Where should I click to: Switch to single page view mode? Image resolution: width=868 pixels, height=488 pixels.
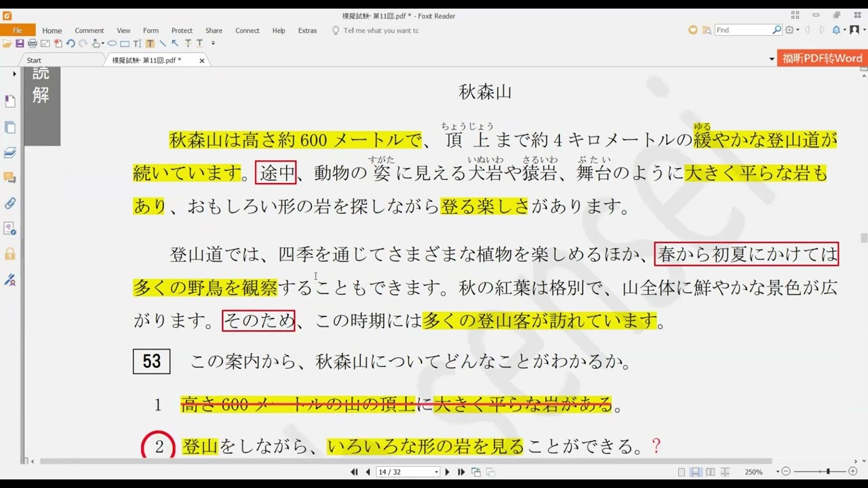pos(682,472)
